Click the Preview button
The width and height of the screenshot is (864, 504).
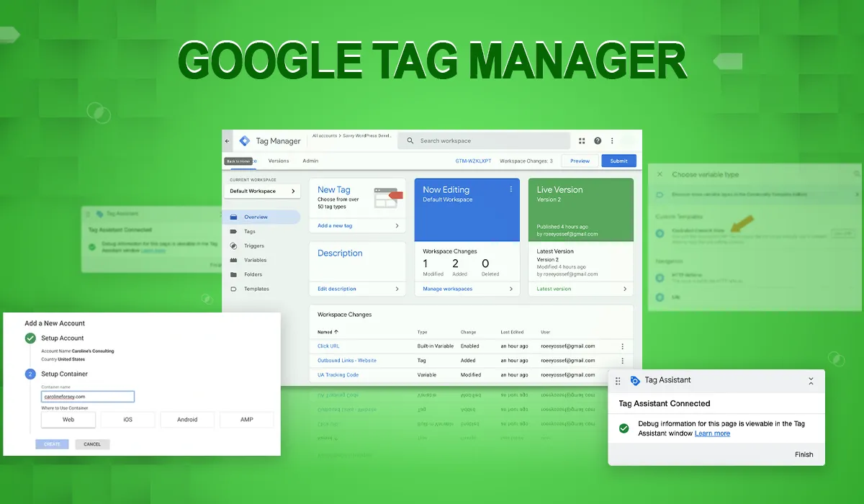click(580, 161)
